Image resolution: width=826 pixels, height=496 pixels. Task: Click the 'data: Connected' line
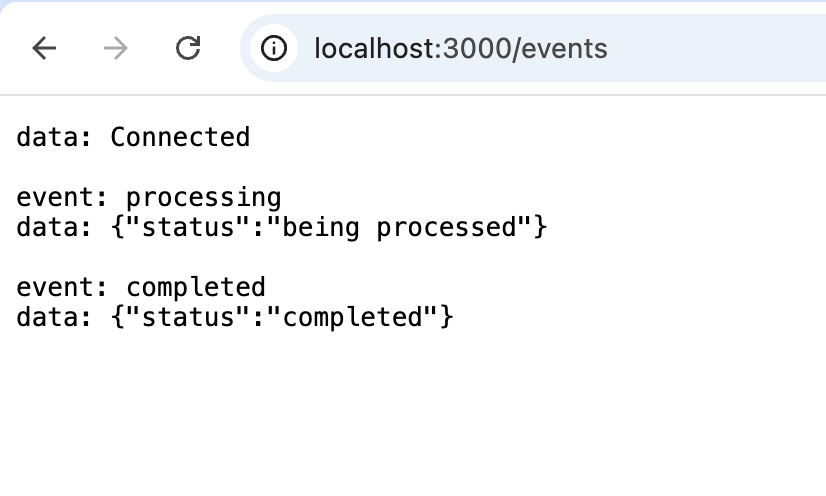(x=133, y=137)
